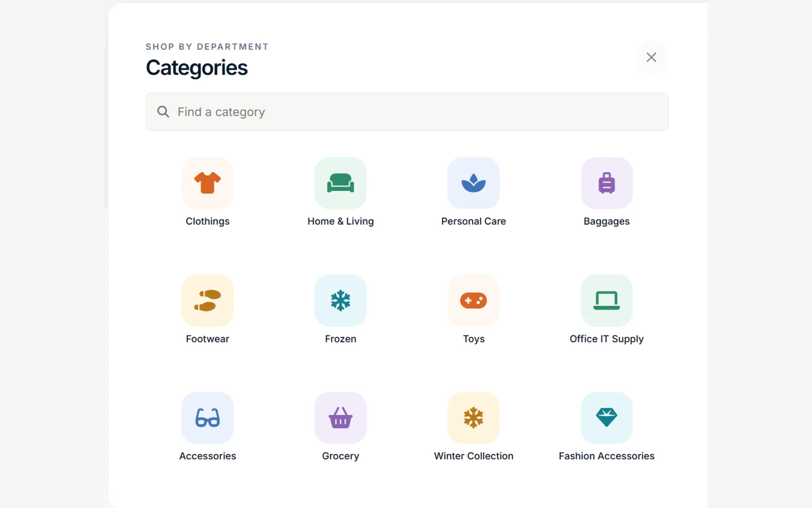The width and height of the screenshot is (812, 508).
Task: Click the search magnifier icon
Action: [x=163, y=112]
